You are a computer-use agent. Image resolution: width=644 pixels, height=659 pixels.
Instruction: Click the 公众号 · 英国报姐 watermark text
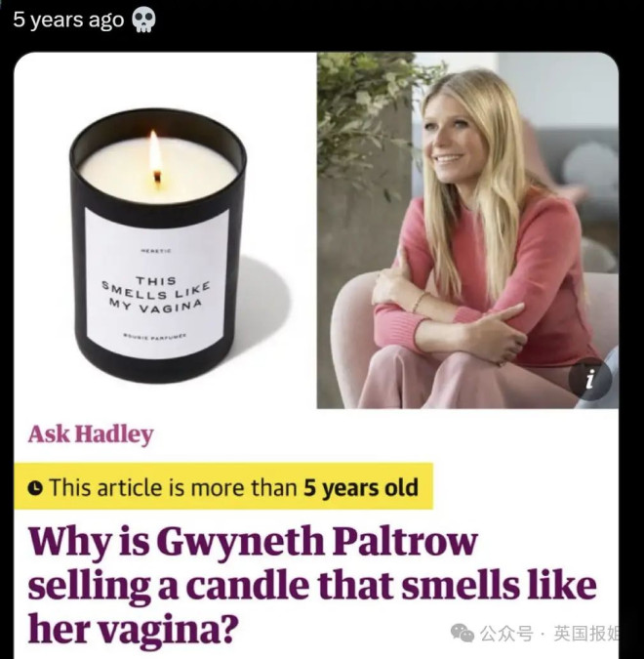tap(549, 634)
